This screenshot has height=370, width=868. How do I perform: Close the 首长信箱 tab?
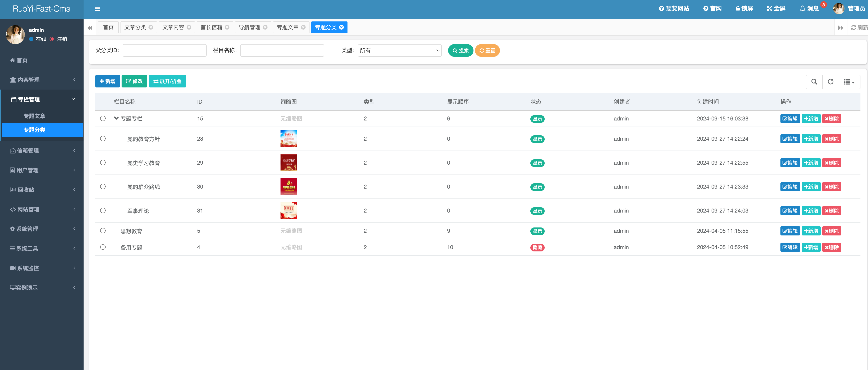tap(227, 27)
